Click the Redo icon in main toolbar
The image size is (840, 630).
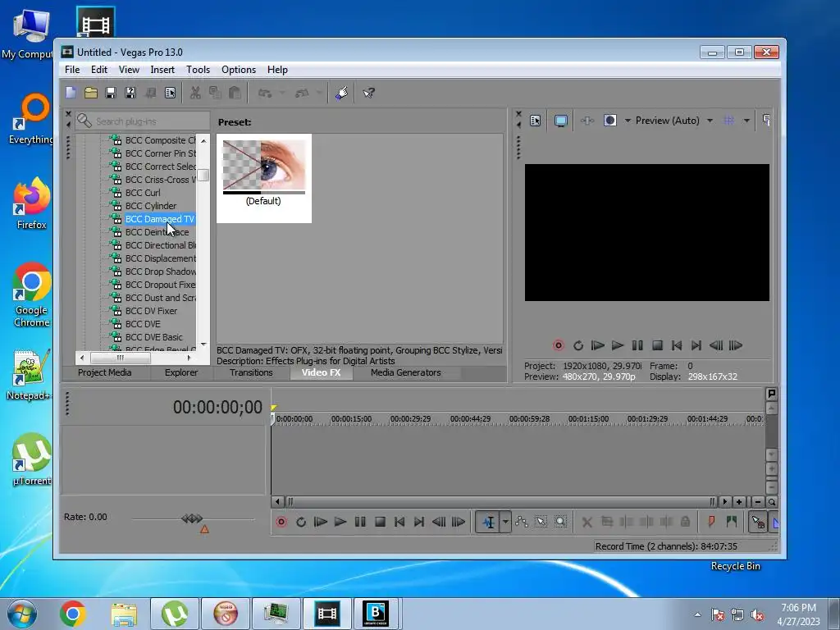(302, 93)
